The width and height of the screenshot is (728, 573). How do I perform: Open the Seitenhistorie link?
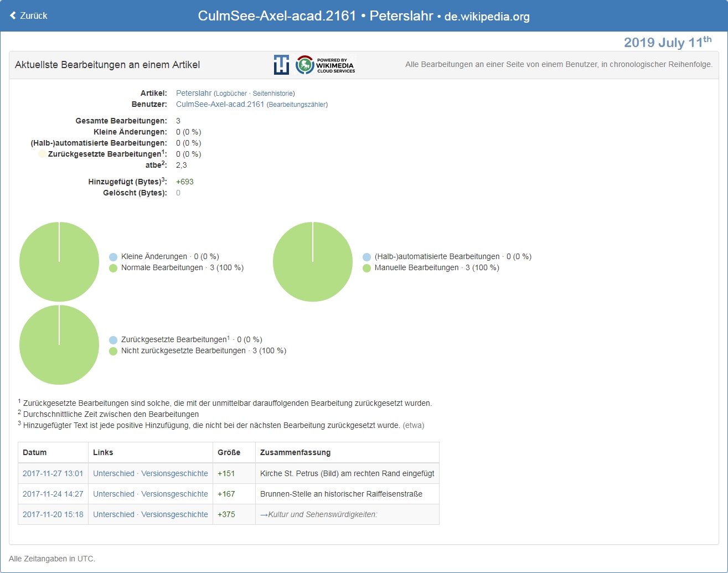coord(272,94)
